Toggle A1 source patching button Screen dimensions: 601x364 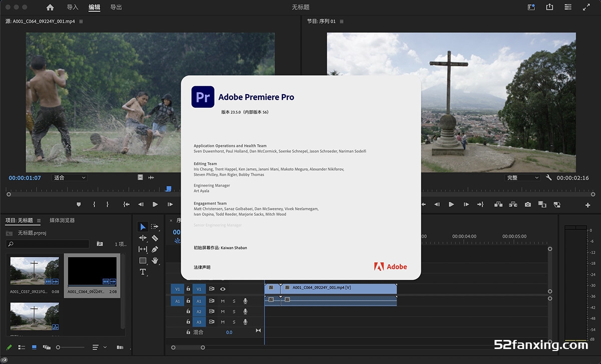(177, 301)
